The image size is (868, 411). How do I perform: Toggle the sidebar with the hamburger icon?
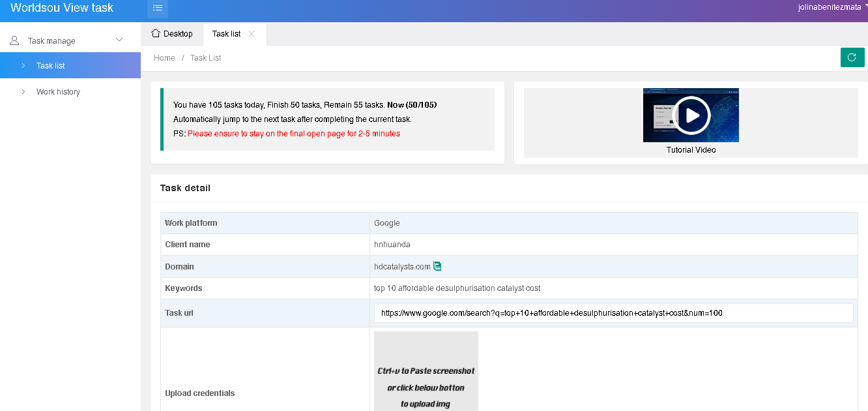click(157, 8)
